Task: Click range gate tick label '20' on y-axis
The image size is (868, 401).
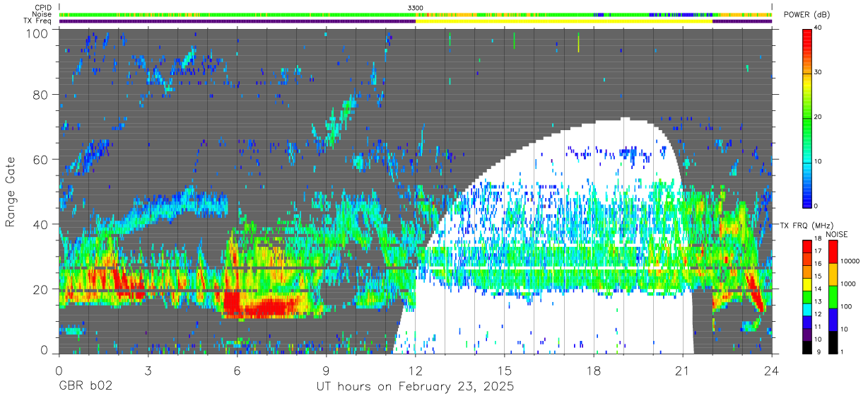Action: click(41, 289)
